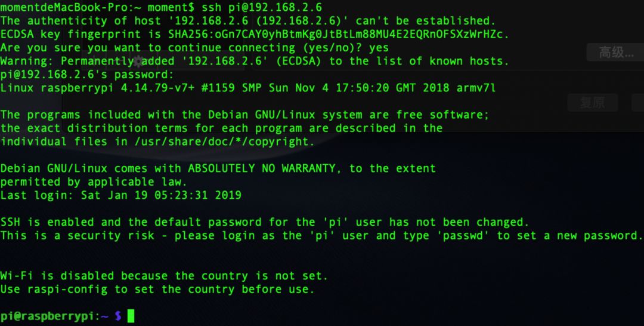Viewport: 644px width, 326px height.
Task: Click the green cursor block at prompt
Action: point(131,316)
